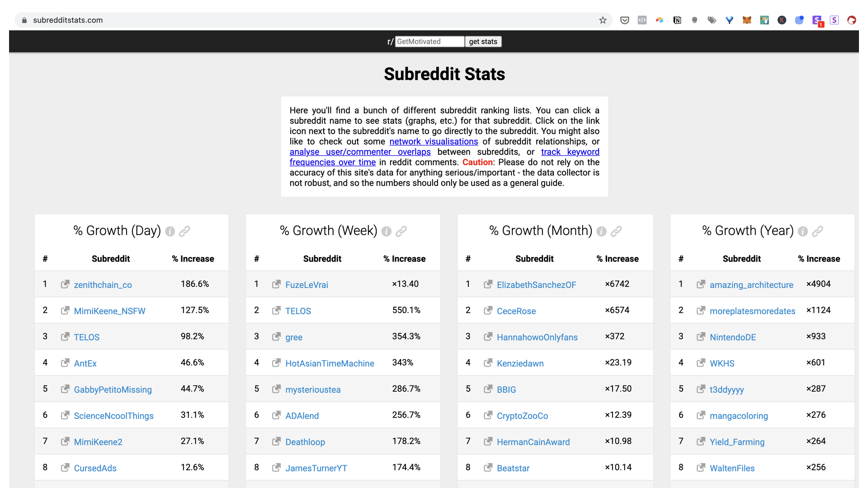This screenshot has width=868, height=488.
Task: Click the info icon next to % Growth (Month)
Action: [601, 231]
